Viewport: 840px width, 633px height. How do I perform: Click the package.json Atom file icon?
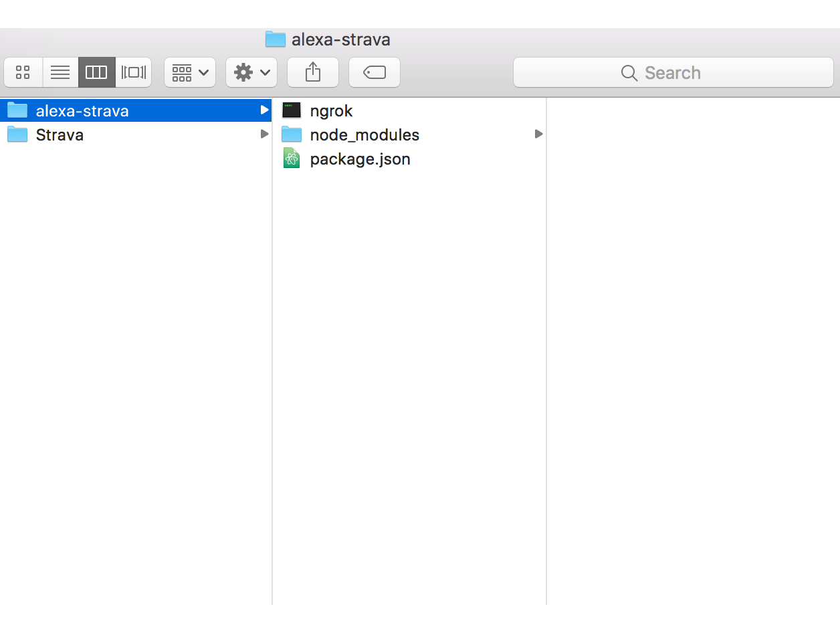pyautogui.click(x=292, y=159)
